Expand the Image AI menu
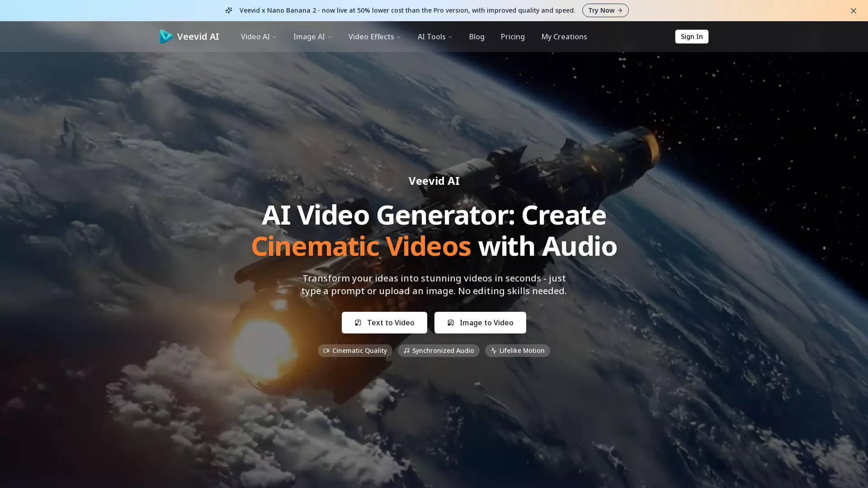This screenshot has width=868, height=488. click(312, 37)
